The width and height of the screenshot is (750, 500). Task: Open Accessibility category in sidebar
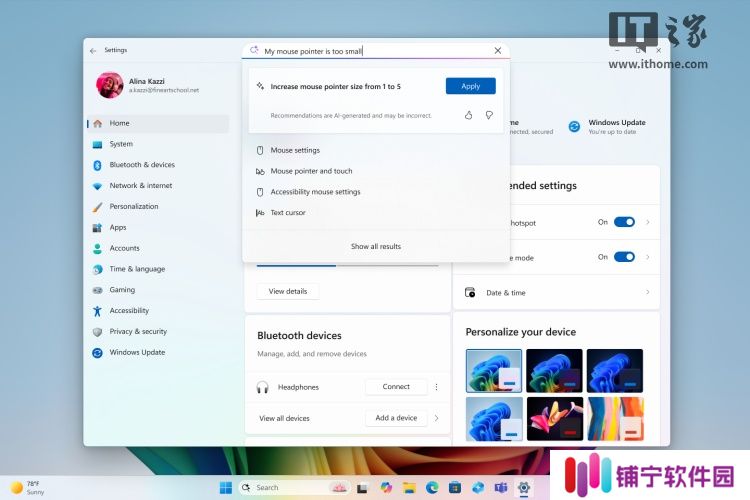158,311
